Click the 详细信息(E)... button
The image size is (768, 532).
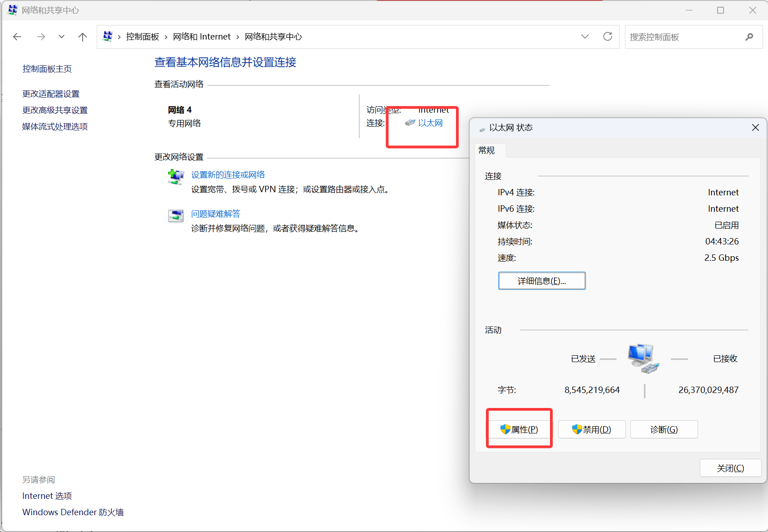(541, 281)
